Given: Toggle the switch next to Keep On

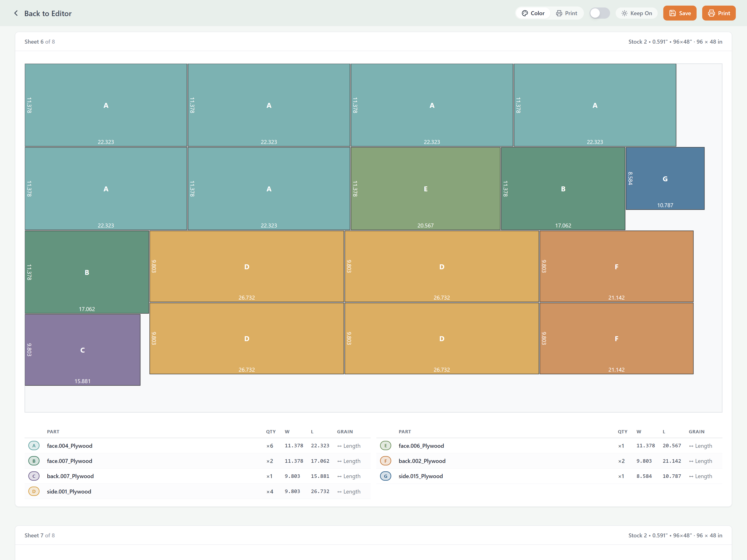Looking at the screenshot, I should (599, 13).
